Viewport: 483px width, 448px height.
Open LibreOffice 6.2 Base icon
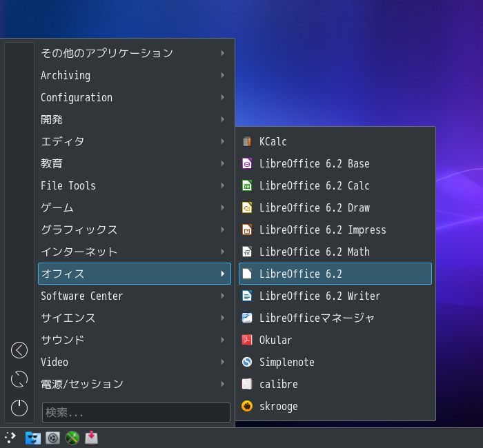(247, 164)
